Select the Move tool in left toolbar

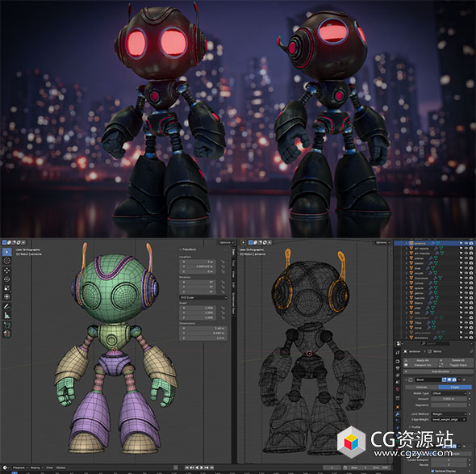[x=7, y=271]
